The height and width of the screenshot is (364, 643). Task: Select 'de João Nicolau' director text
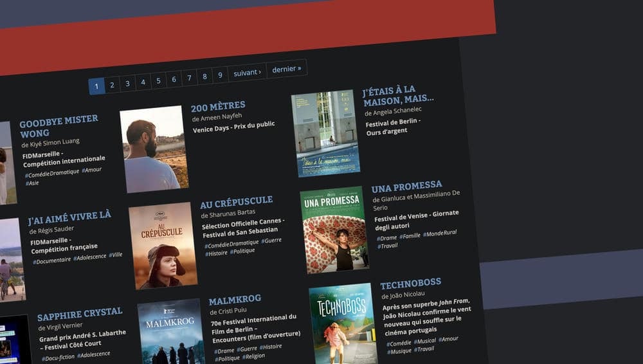[403, 295]
